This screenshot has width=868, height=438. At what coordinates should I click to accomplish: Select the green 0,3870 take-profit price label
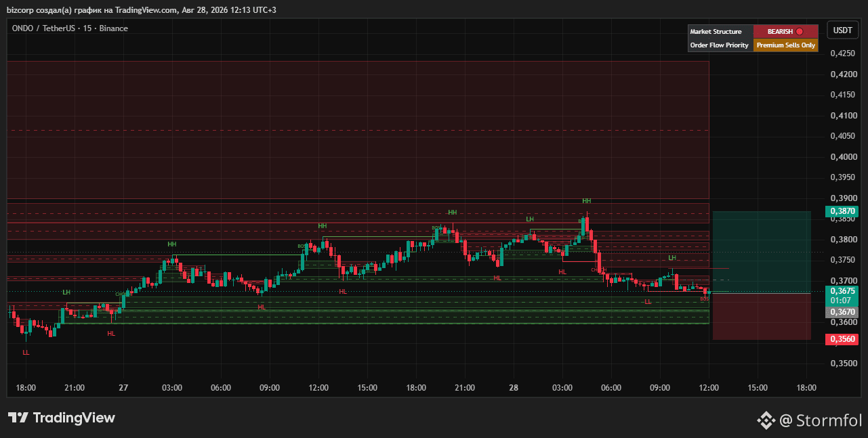(843, 211)
